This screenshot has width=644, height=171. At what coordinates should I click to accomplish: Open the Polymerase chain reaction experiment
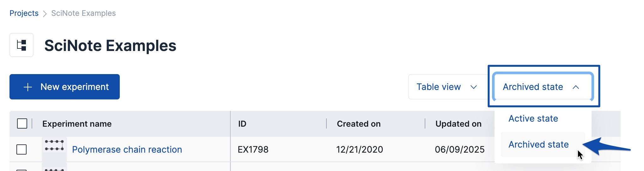[x=127, y=149]
